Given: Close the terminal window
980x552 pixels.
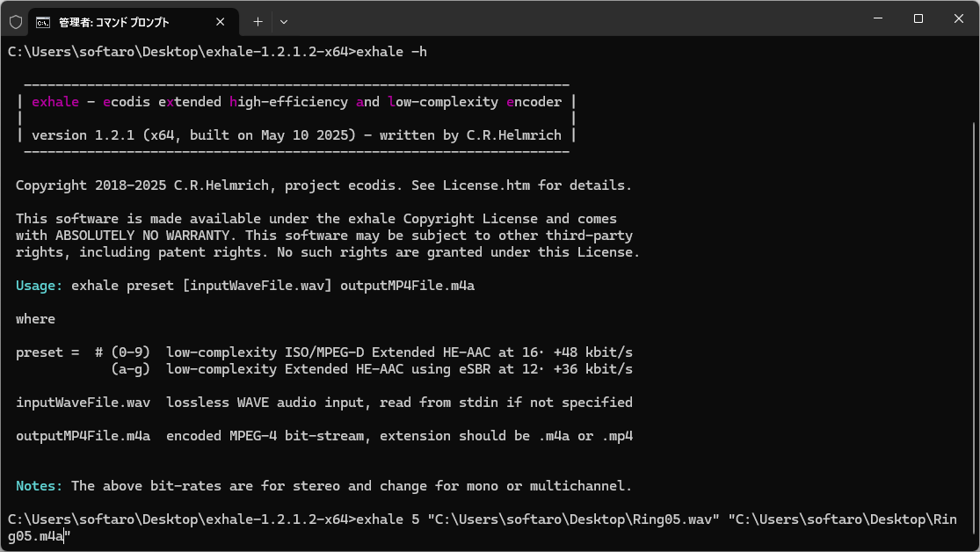Looking at the screenshot, I should tap(959, 18).
